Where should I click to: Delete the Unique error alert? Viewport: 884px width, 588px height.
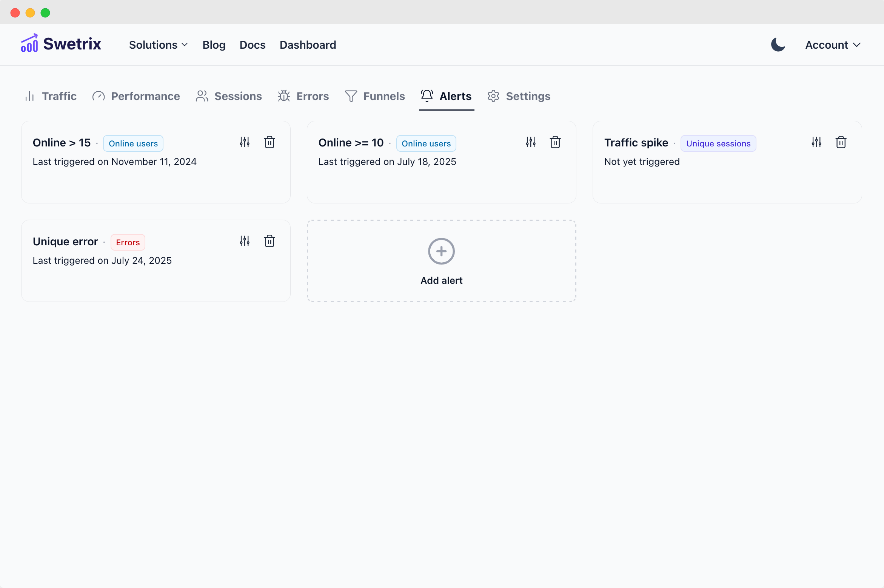pos(270,241)
